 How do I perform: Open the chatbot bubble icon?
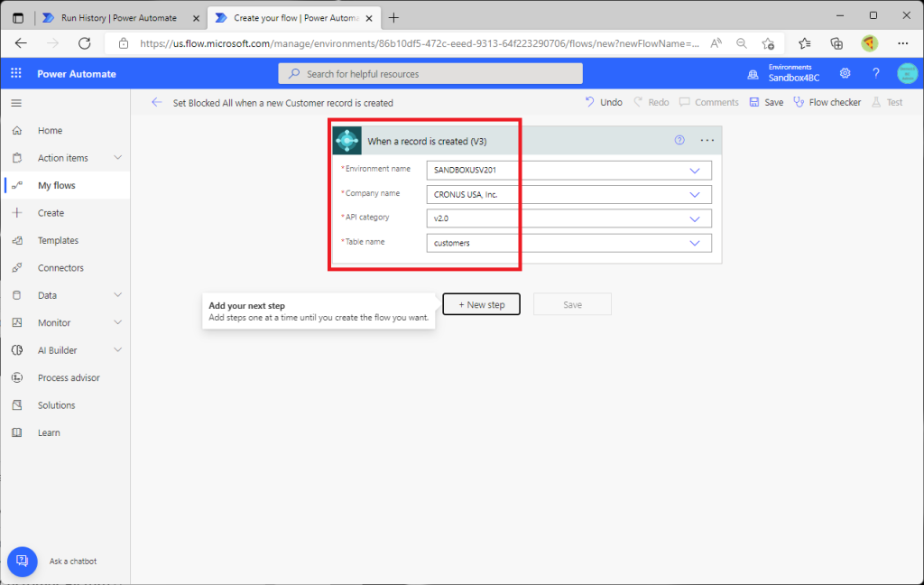point(23,561)
